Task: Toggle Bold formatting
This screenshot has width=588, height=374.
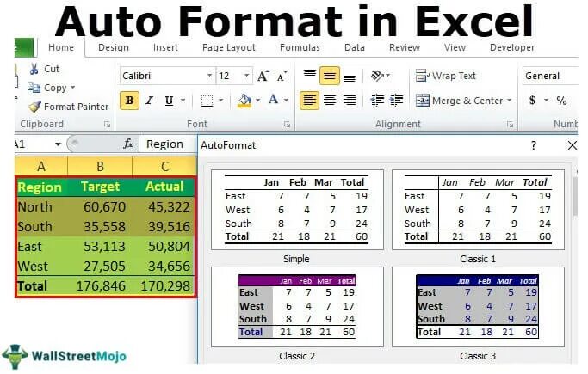Action: (129, 101)
